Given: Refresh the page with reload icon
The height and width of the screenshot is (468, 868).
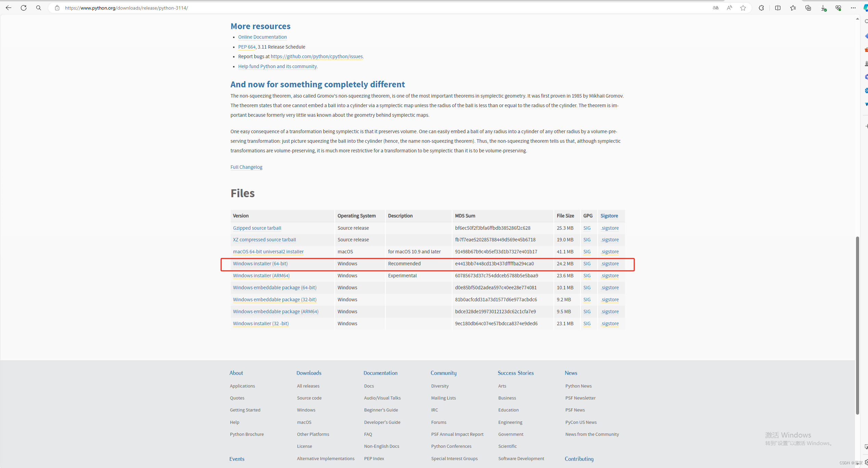Looking at the screenshot, I should [x=24, y=8].
